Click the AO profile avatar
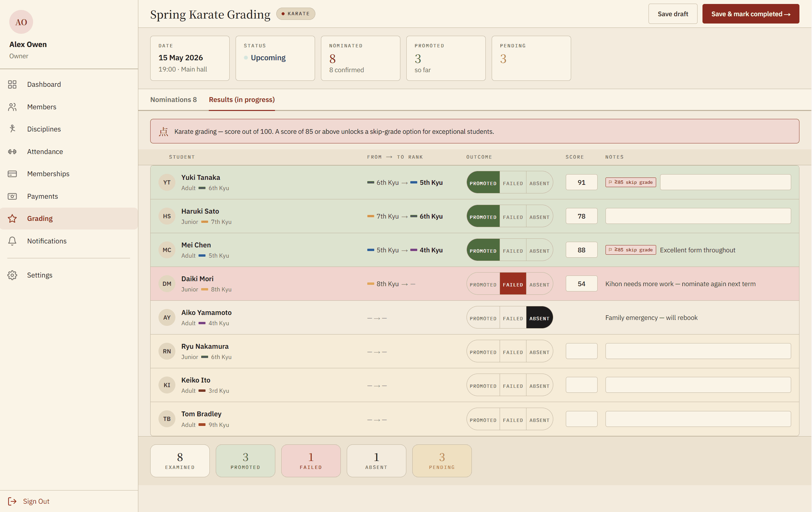Screen dimensions: 812x512 (21, 22)
